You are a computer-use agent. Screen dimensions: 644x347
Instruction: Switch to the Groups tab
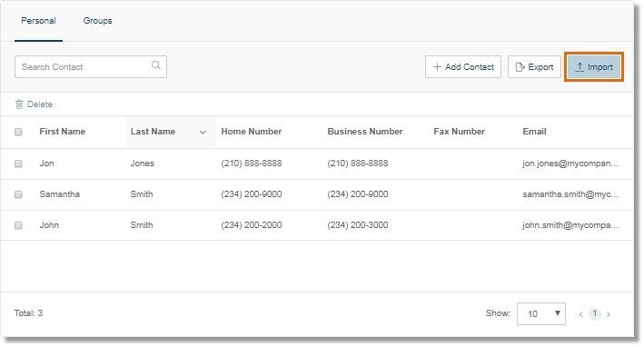coord(97,21)
